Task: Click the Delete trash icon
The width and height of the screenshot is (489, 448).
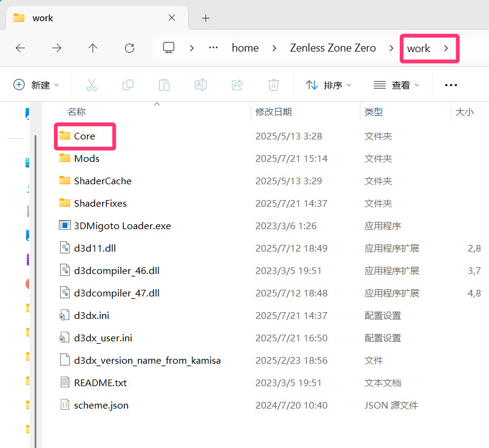Action: pos(274,85)
